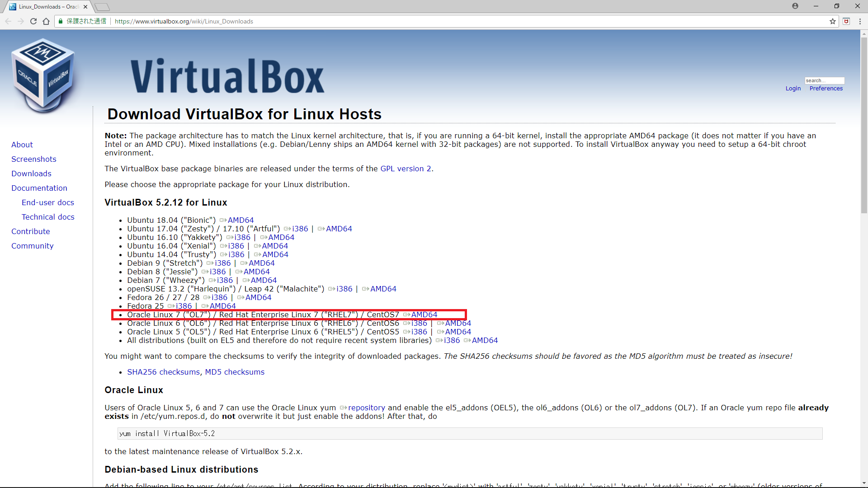Click the red shield extension icon
Screen dimensions: 868x488
coord(846,21)
